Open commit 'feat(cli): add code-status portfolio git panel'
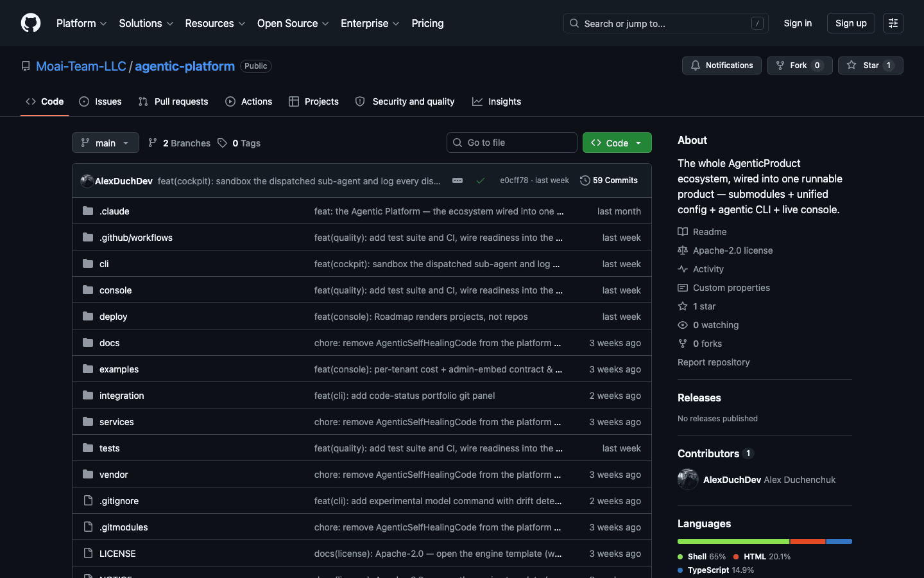Screen dimensions: 924x578 click(x=404, y=396)
